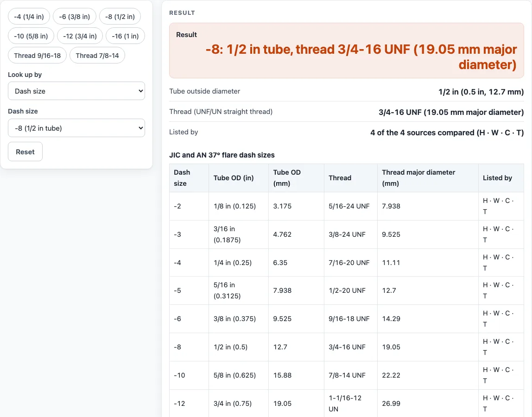
Task: Click the 15.88 tube OD mm cell
Action: coord(296,375)
